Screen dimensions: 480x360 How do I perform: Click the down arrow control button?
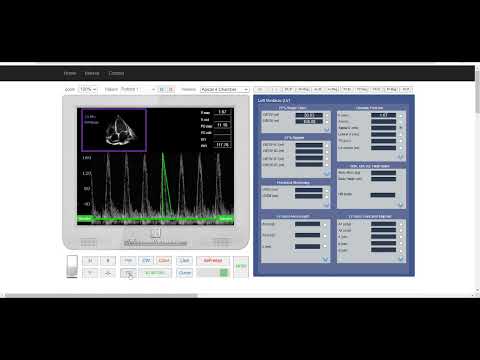[x=90, y=273]
